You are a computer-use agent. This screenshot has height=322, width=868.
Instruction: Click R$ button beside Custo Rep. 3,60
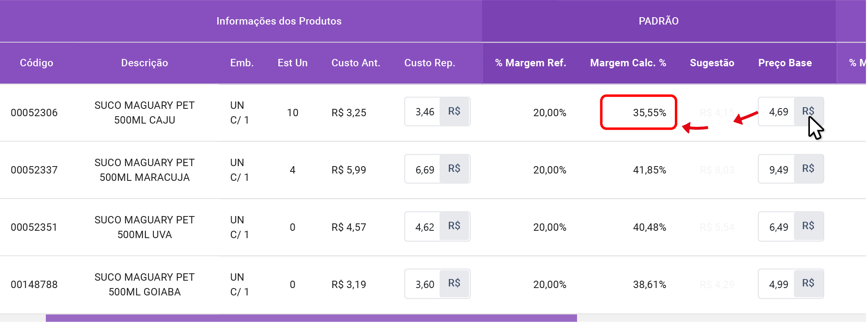click(454, 283)
